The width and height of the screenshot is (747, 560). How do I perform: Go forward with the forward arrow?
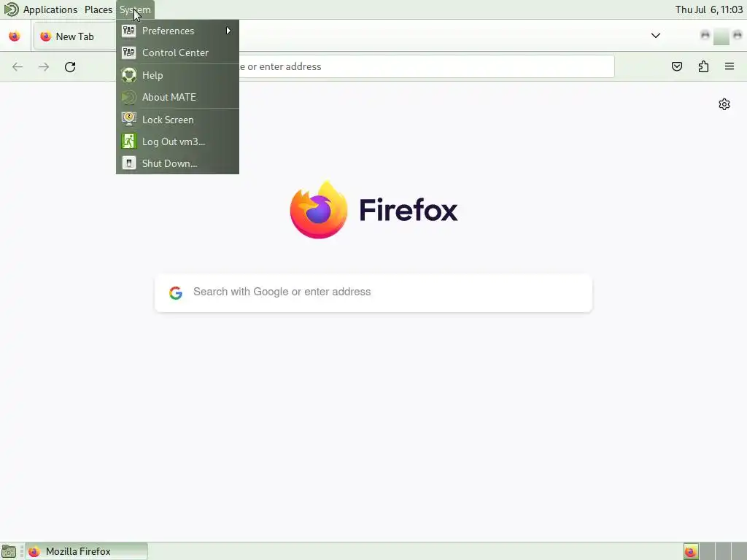coord(44,66)
